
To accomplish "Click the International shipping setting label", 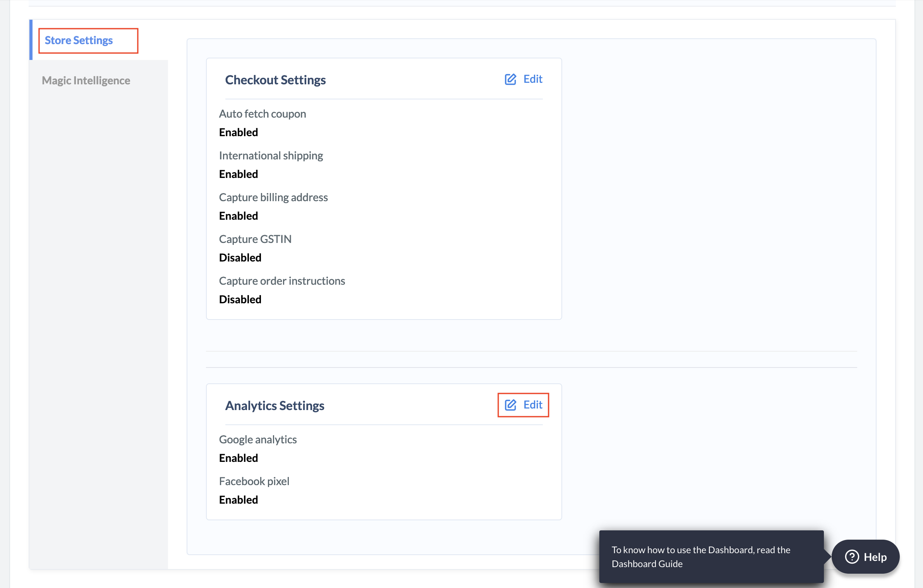I will click(271, 155).
